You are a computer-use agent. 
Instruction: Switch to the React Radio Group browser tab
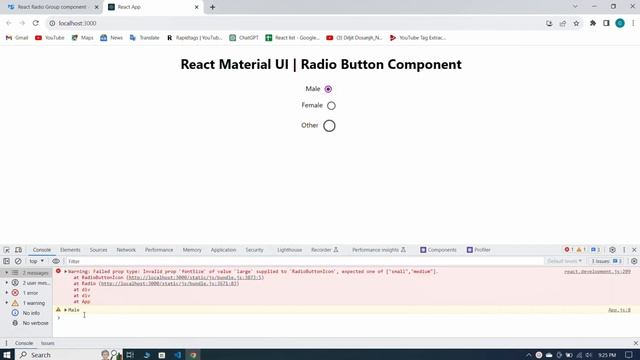tap(52, 7)
